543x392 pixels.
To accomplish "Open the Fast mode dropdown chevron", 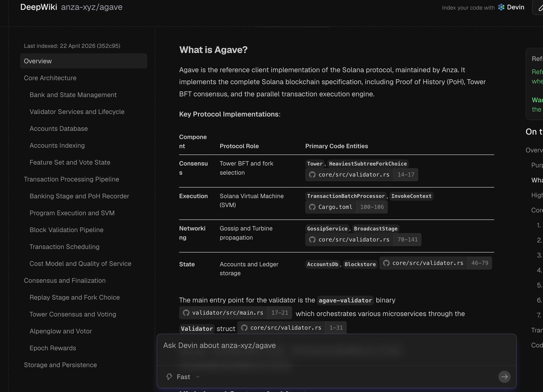I will (197, 377).
